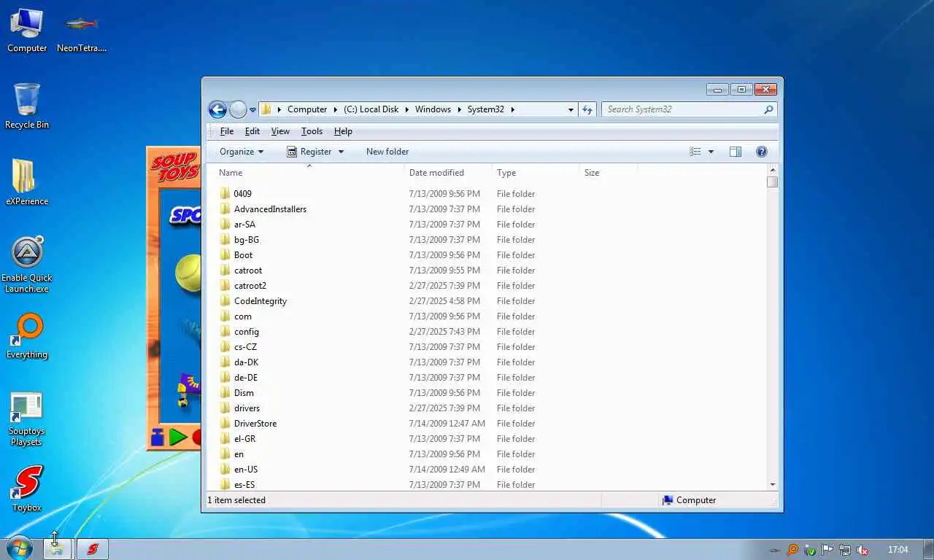Expand the Register dropdown arrow
934x560 pixels.
(341, 152)
